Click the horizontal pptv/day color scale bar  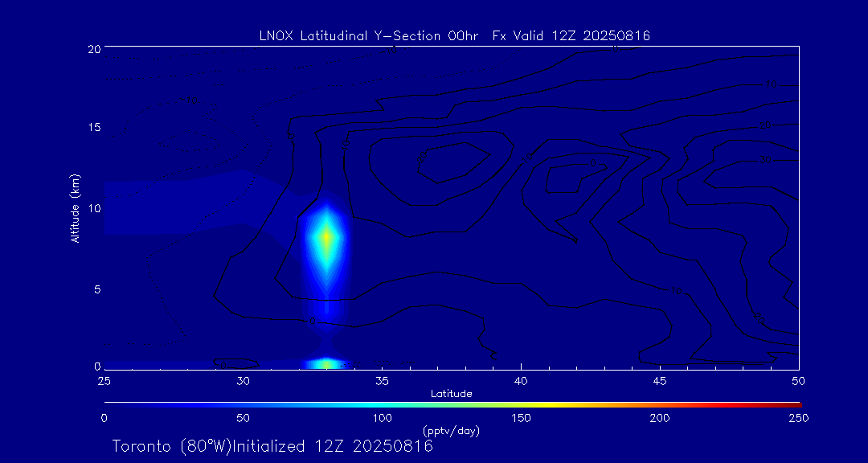(x=452, y=405)
